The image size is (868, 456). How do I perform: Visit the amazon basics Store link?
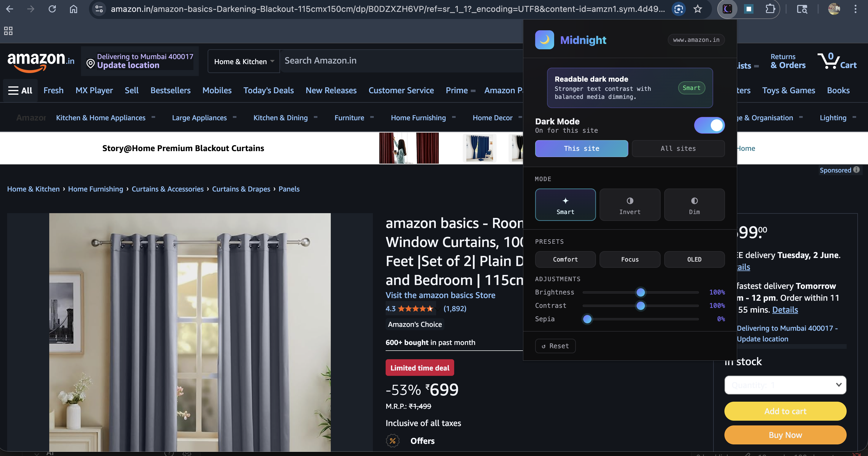pos(441,295)
